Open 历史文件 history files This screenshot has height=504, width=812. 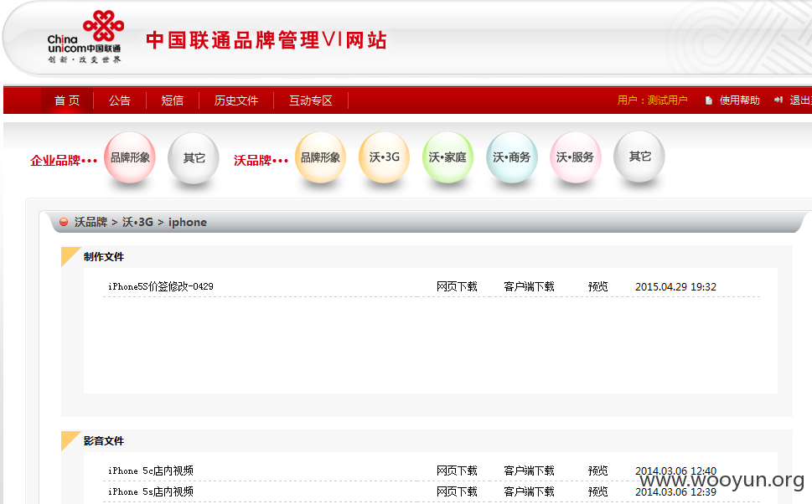tap(236, 100)
